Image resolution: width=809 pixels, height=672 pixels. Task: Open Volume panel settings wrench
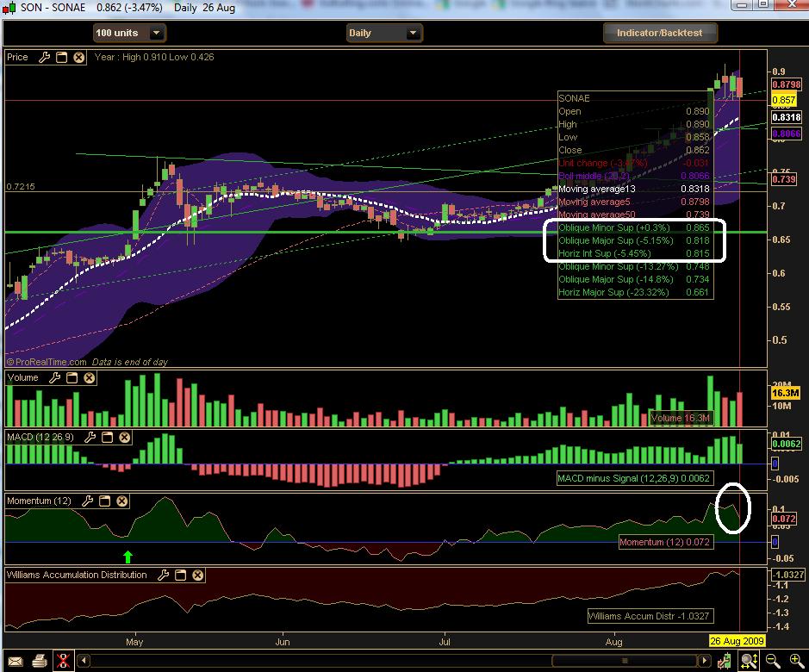coord(54,378)
